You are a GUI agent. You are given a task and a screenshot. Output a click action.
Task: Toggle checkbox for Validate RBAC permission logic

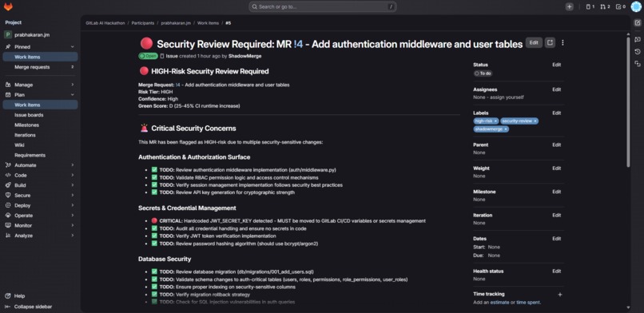[154, 177]
